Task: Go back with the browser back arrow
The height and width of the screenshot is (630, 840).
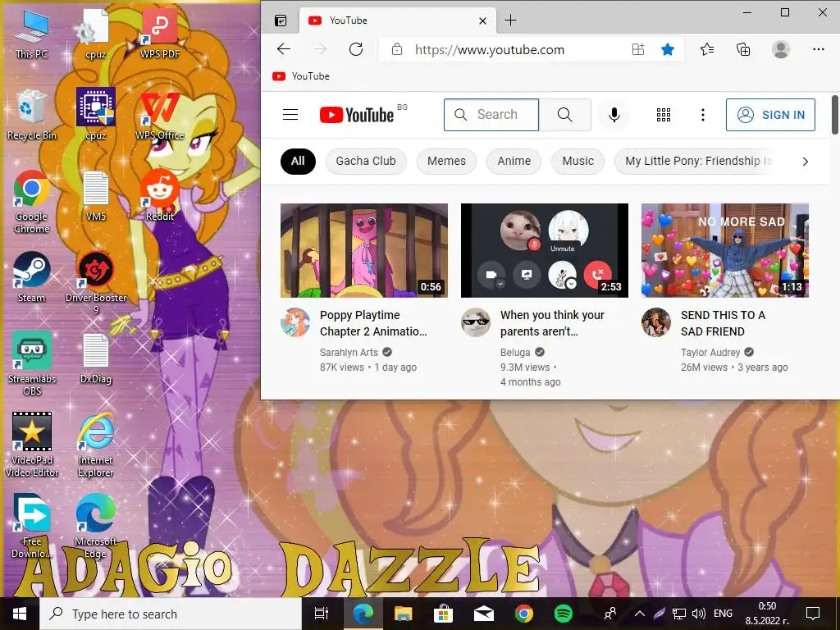Action: pyautogui.click(x=284, y=50)
